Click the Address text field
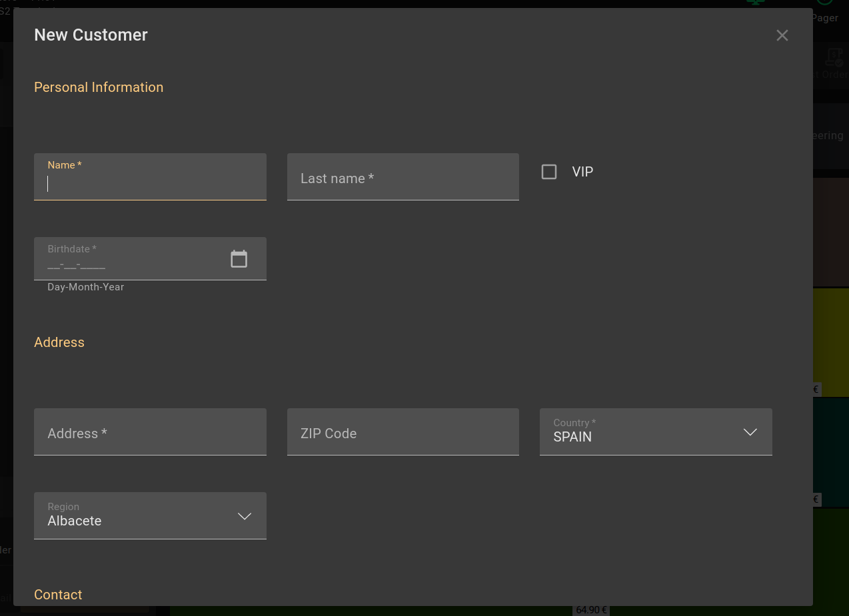Screen dimensions: 849x616 pos(150,433)
